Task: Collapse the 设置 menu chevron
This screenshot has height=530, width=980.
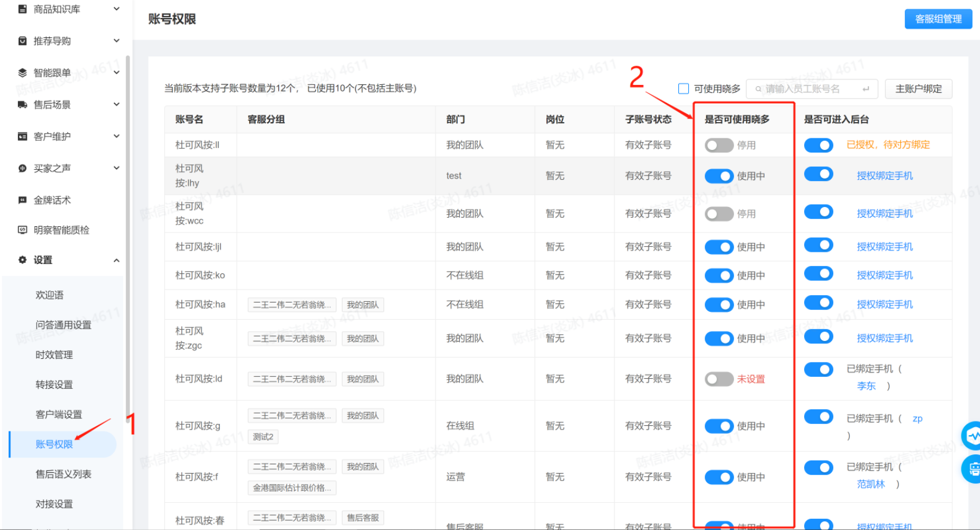Action: pyautogui.click(x=116, y=260)
